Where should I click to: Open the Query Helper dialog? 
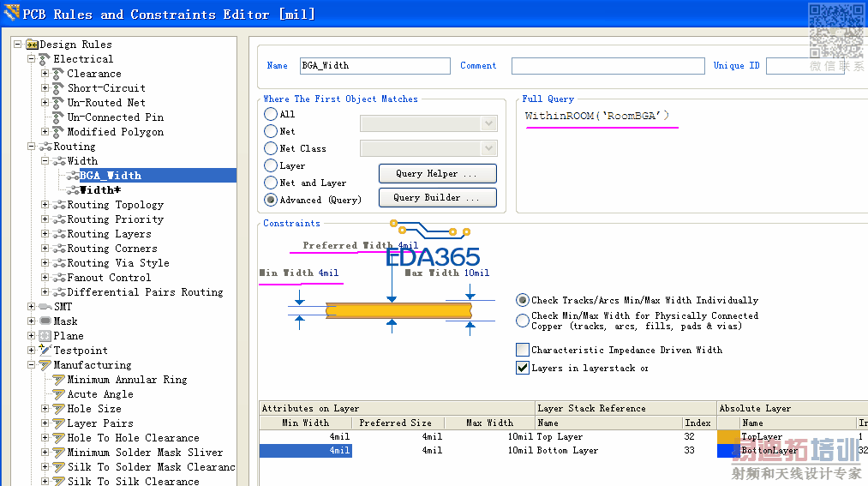tap(437, 174)
